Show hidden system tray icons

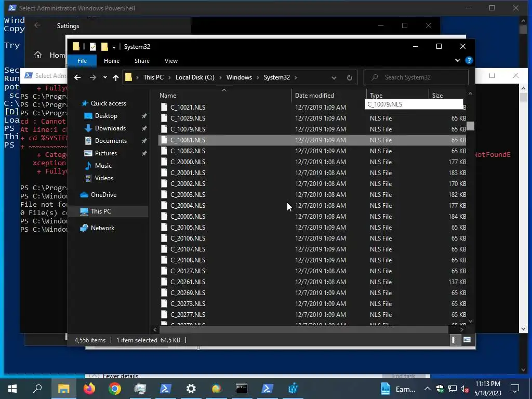[428, 389]
